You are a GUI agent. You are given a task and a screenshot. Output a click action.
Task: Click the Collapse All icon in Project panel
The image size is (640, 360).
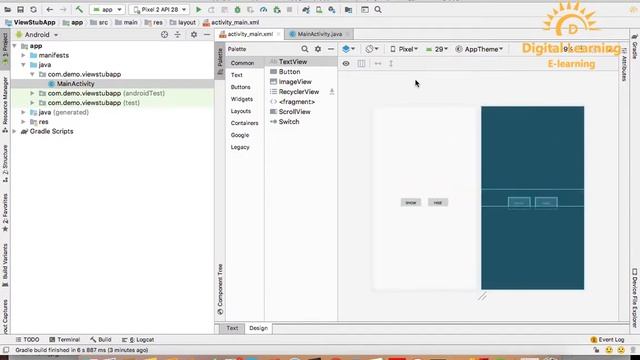tap(178, 35)
